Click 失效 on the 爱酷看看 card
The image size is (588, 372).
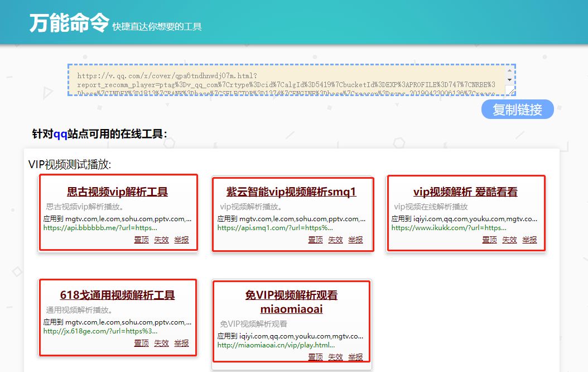click(509, 240)
